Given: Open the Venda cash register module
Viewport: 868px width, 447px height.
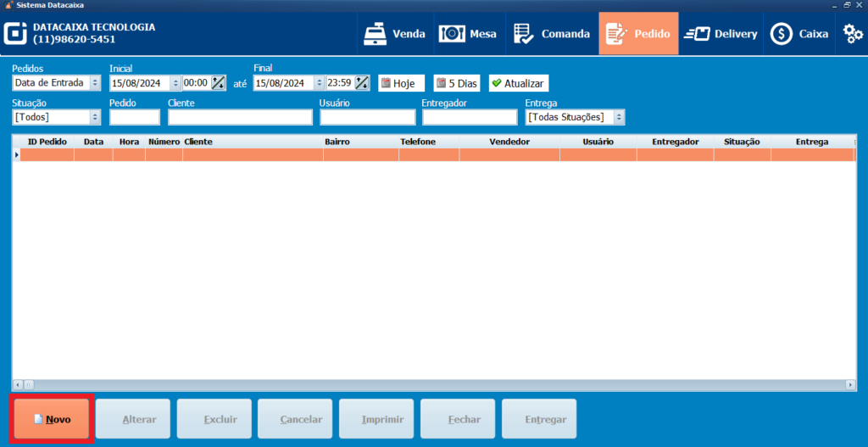Looking at the screenshot, I should (x=394, y=34).
